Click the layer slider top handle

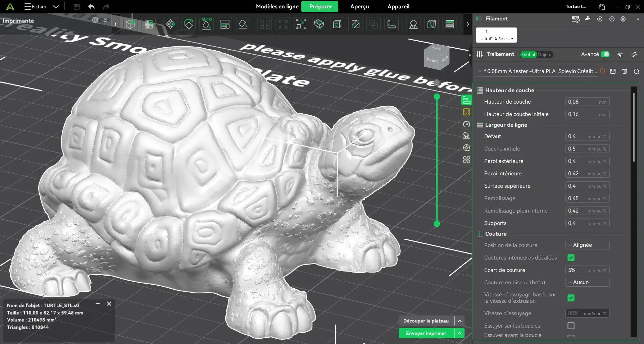tap(437, 97)
